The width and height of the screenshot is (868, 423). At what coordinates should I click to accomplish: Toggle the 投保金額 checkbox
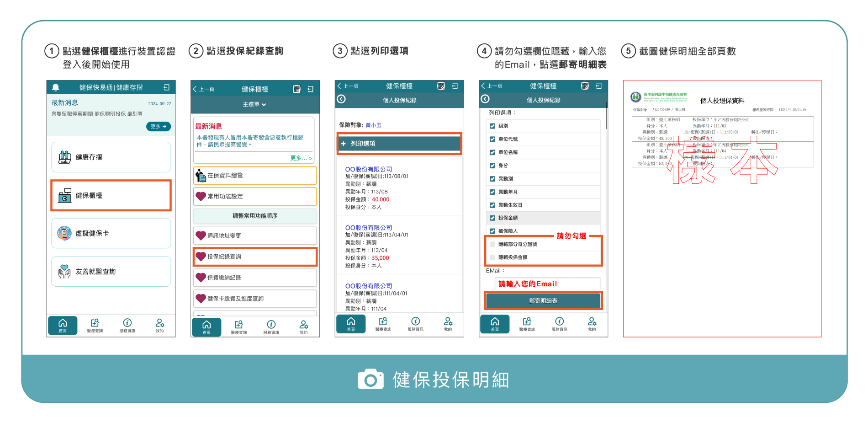click(x=492, y=218)
